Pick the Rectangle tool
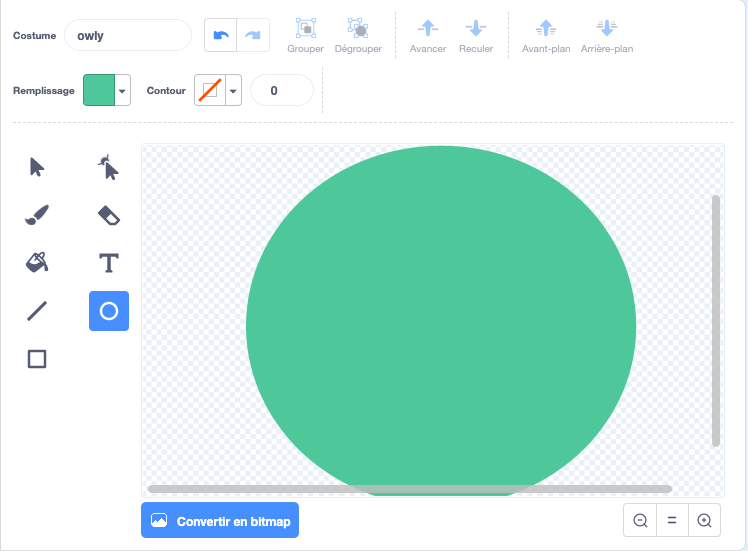Screen dimensions: 748x551 point(37,359)
